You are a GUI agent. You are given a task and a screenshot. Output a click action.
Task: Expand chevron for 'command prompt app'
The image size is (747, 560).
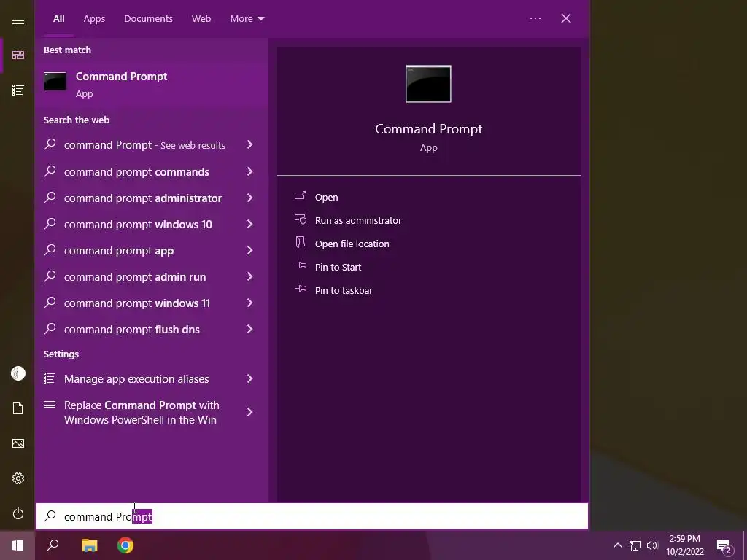pos(249,250)
